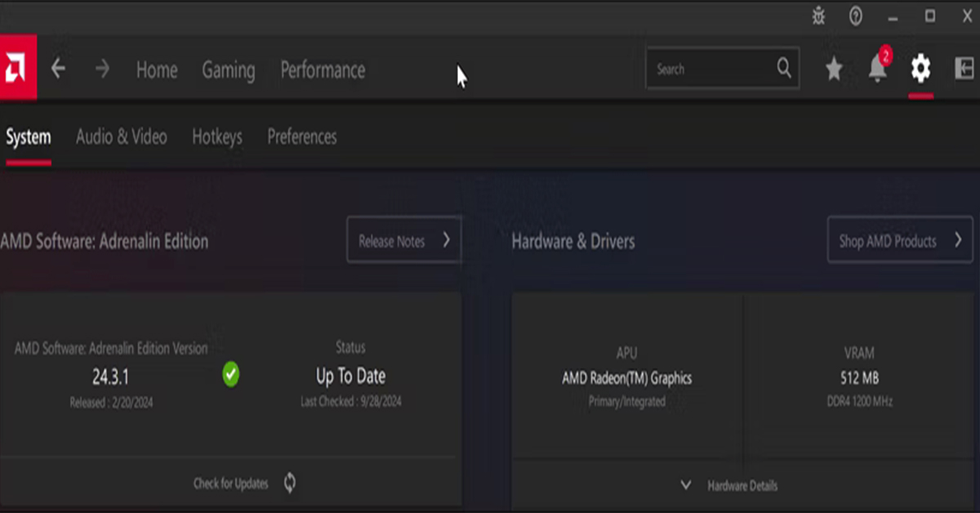Open the Home menu
This screenshot has height=513, width=980.
157,70
